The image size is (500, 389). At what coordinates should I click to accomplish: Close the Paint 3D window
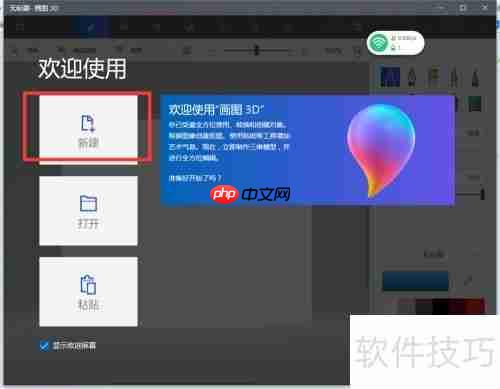click(485, 7)
